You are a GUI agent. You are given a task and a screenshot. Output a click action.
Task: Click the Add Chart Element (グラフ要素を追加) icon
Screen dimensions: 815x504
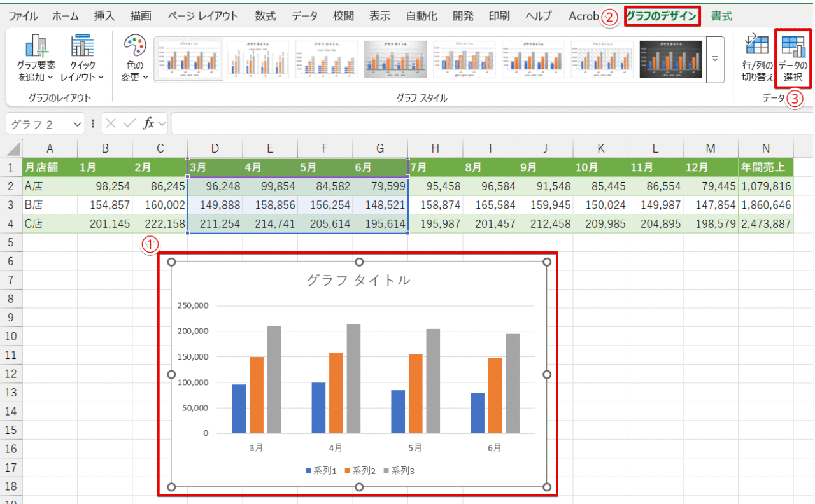coord(36,47)
